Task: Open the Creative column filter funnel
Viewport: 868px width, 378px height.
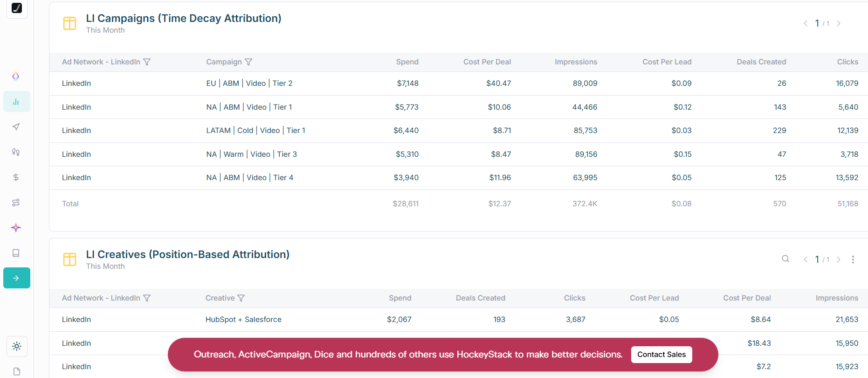Action: [x=241, y=298]
